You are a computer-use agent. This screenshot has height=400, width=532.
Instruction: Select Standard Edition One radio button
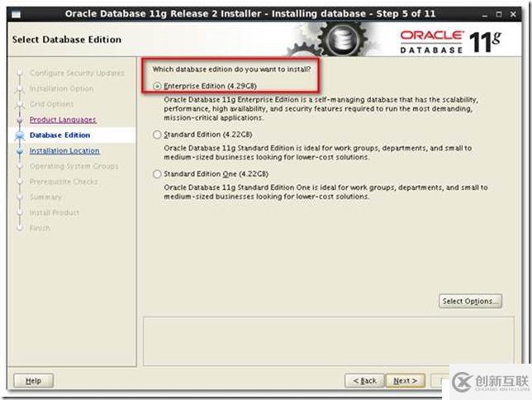[x=157, y=174]
